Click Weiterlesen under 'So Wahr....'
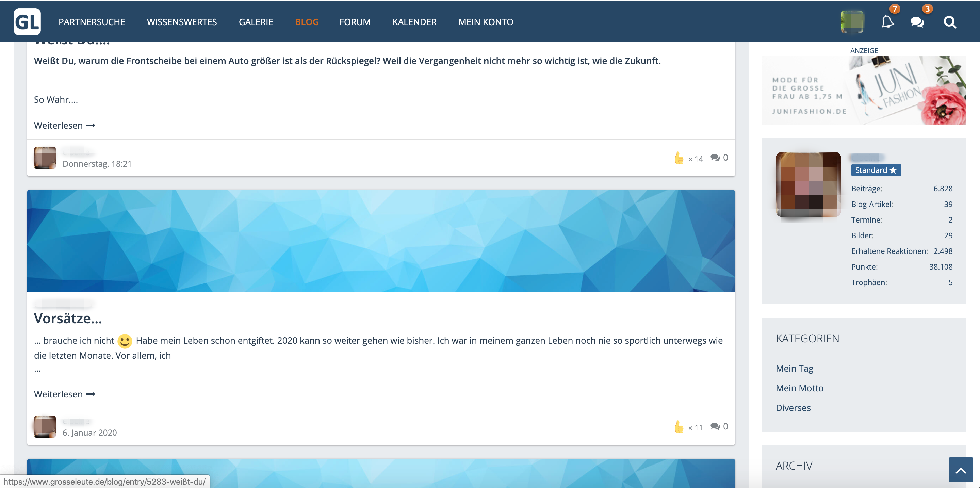 (x=64, y=126)
